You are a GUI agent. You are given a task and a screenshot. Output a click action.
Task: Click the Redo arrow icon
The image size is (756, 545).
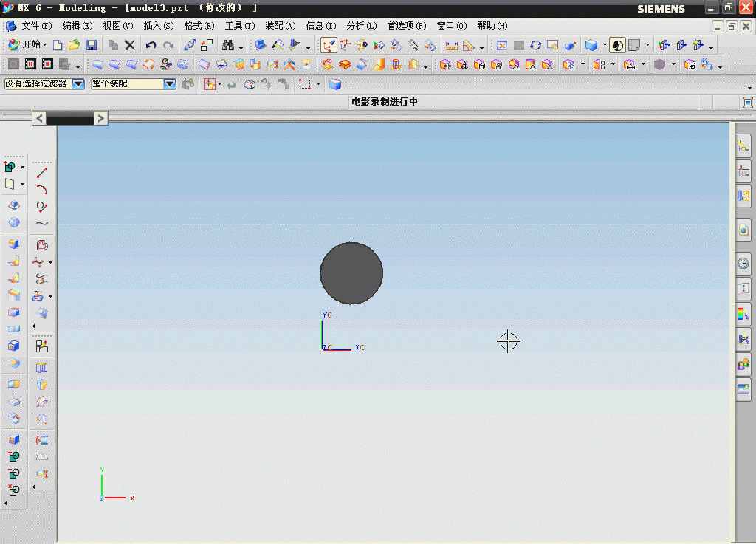168,45
